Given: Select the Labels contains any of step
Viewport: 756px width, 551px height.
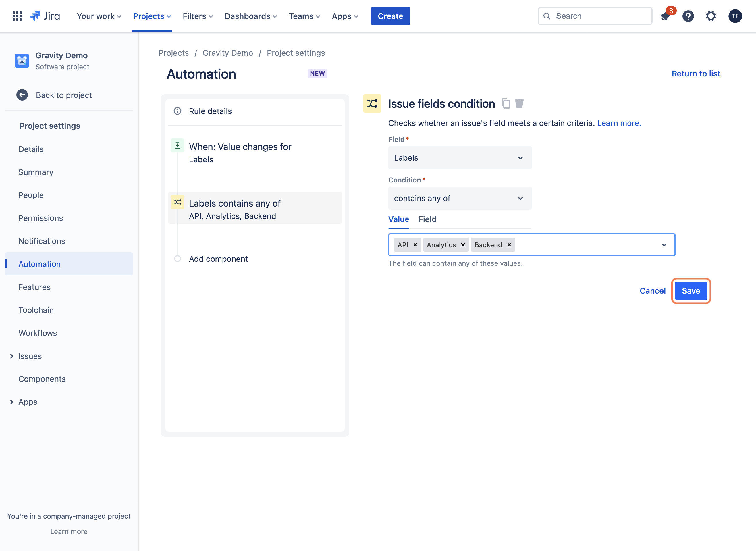Looking at the screenshot, I should (x=255, y=208).
